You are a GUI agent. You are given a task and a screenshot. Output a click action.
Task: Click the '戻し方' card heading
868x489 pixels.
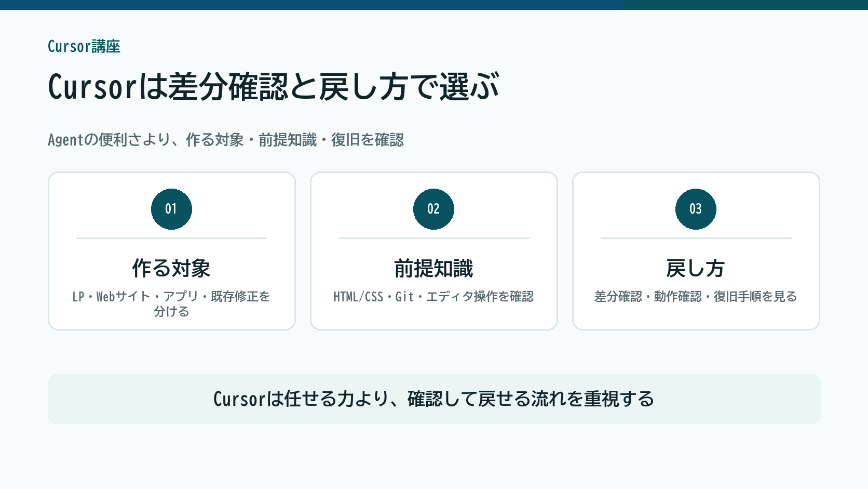pyautogui.click(x=696, y=269)
